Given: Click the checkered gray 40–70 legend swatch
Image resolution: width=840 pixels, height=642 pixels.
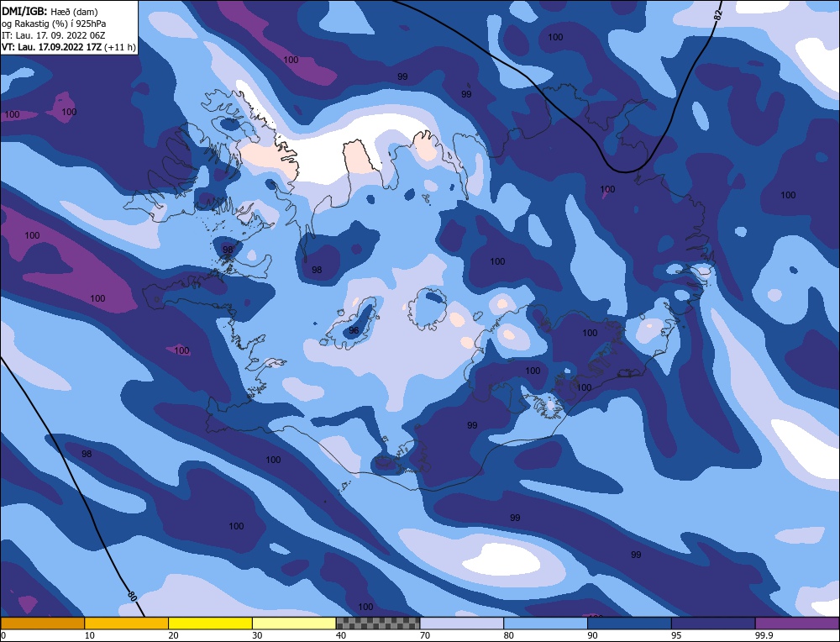Looking at the screenshot, I should (x=378, y=624).
